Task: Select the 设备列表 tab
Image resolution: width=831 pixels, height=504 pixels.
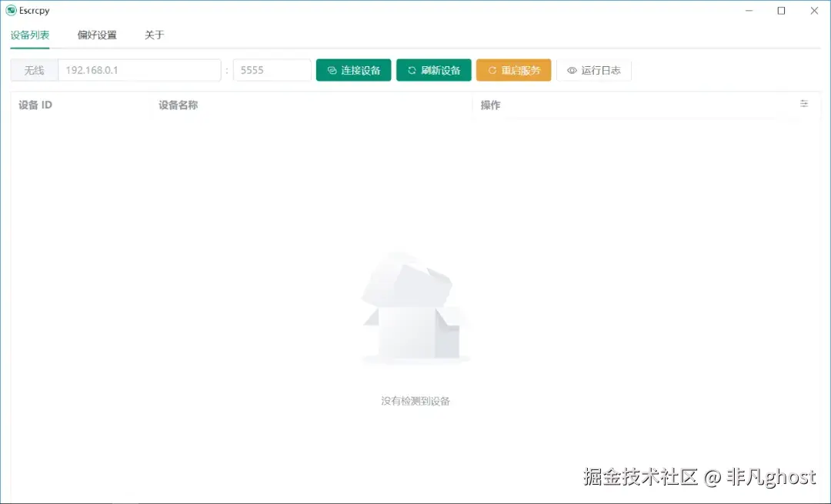Action: [29, 35]
